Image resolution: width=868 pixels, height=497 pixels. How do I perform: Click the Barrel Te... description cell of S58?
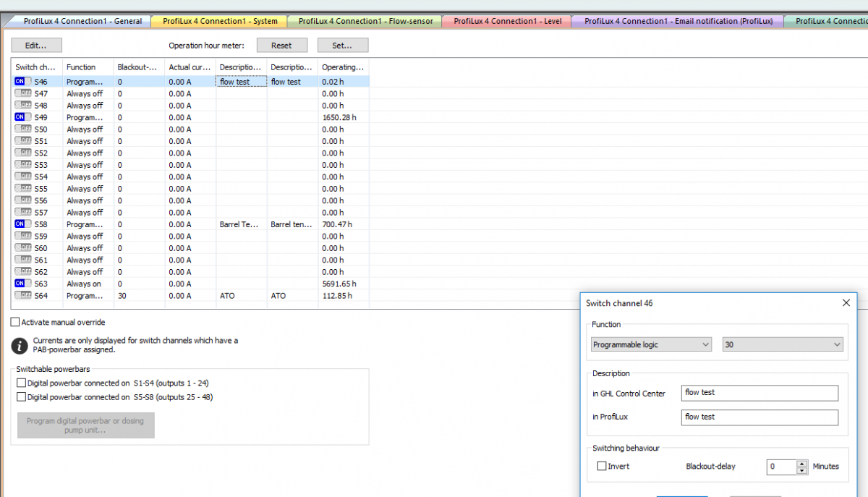(242, 224)
